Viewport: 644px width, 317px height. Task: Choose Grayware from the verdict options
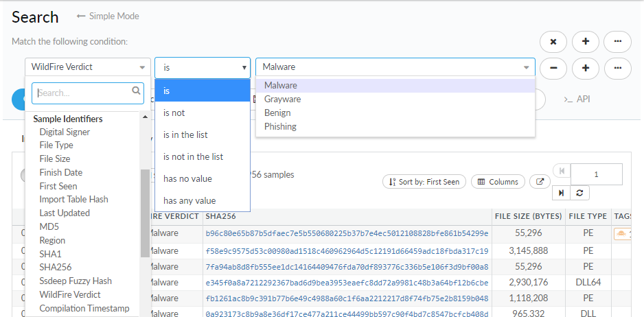282,99
